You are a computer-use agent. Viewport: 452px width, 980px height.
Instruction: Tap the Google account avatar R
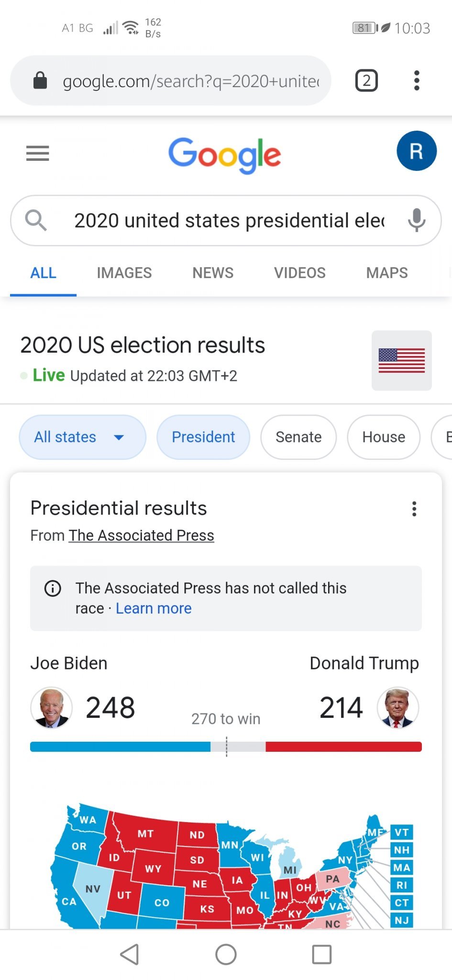(416, 151)
